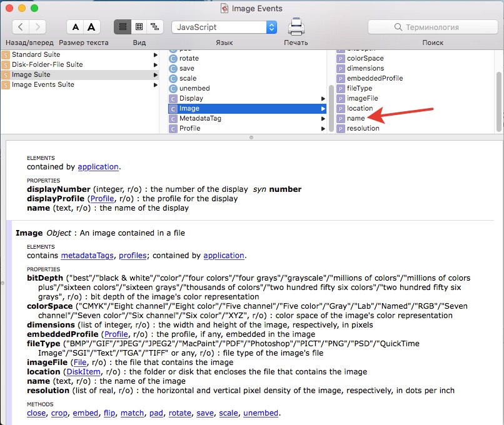
Task: Select the resolution property
Action: click(x=363, y=129)
